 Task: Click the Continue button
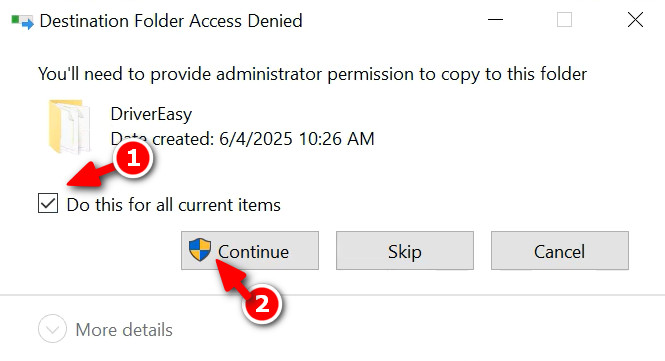250,251
